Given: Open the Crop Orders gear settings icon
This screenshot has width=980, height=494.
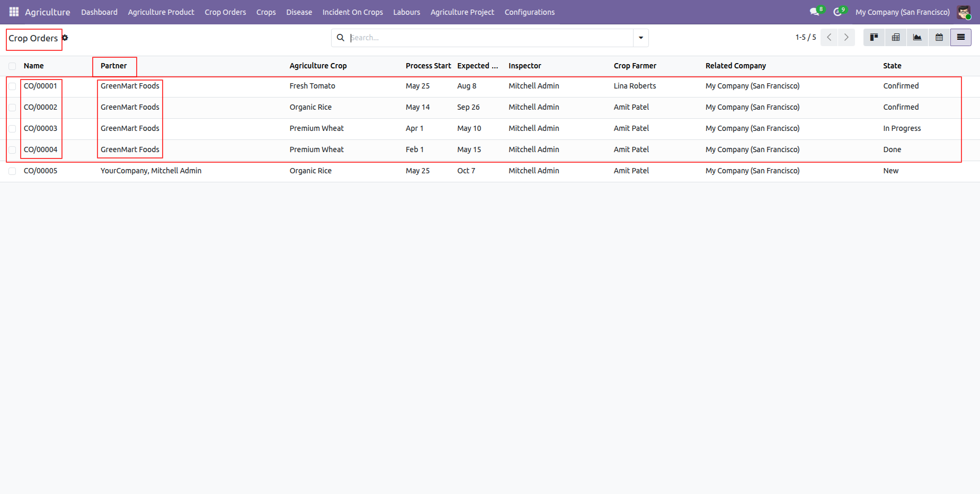Looking at the screenshot, I should pos(65,38).
